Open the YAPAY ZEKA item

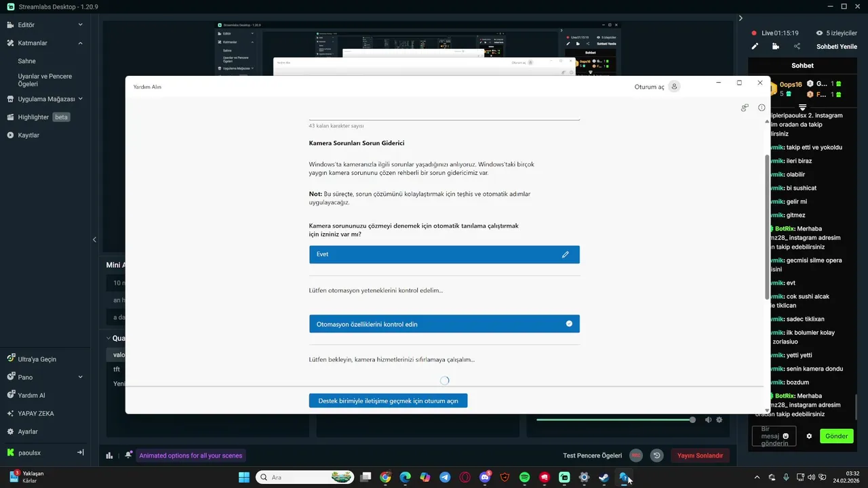[x=36, y=413]
